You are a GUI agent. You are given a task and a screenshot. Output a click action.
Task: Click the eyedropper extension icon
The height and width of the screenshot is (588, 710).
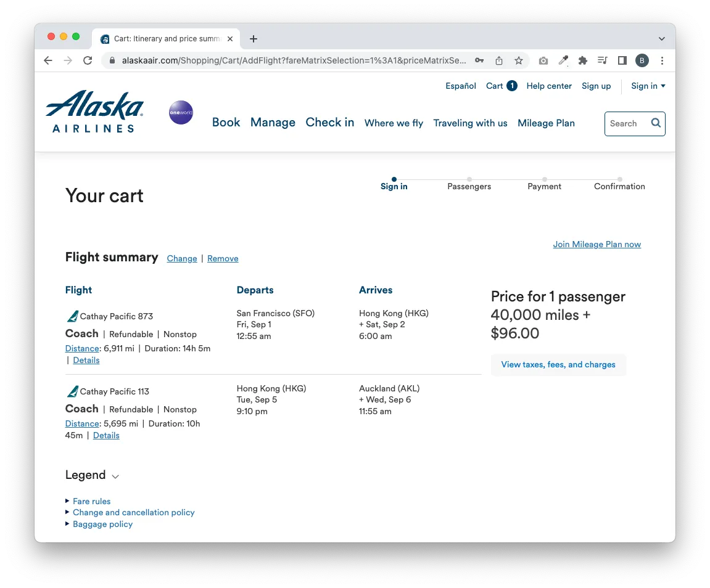pyautogui.click(x=563, y=60)
